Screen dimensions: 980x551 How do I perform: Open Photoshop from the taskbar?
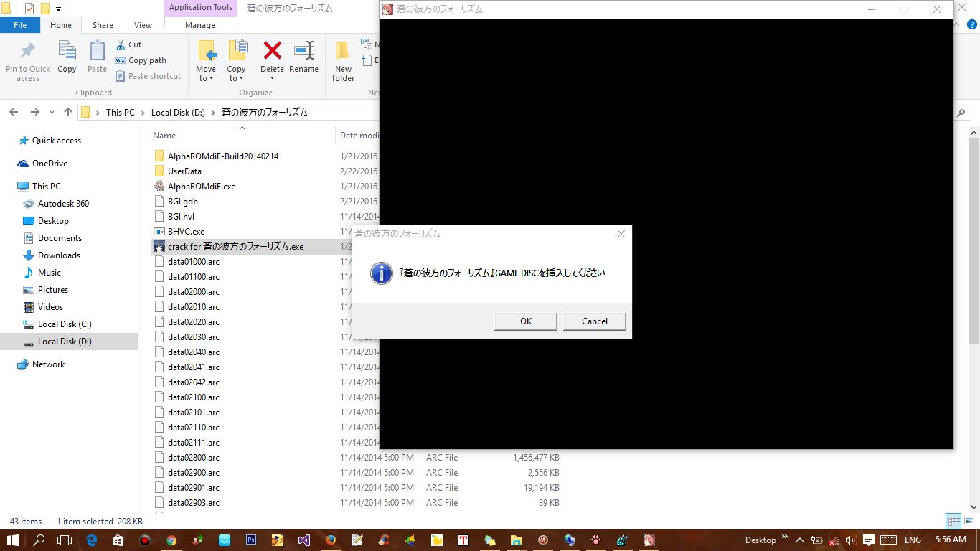[x=251, y=540]
